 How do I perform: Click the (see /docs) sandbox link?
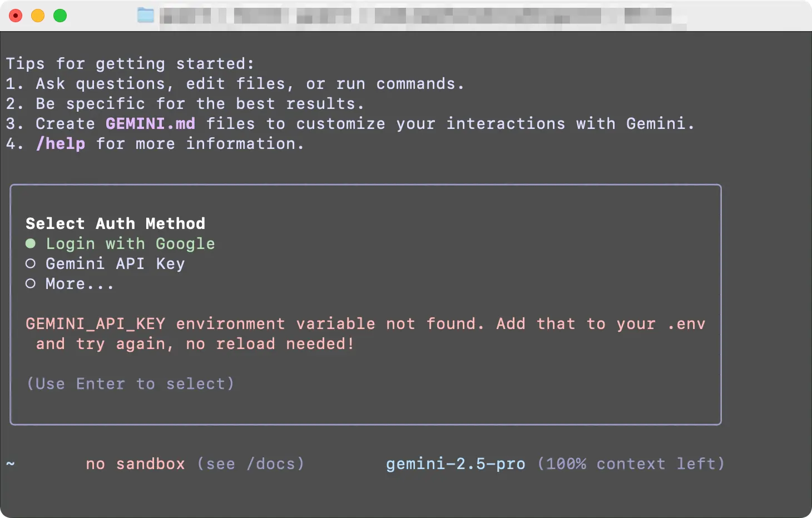tap(251, 464)
